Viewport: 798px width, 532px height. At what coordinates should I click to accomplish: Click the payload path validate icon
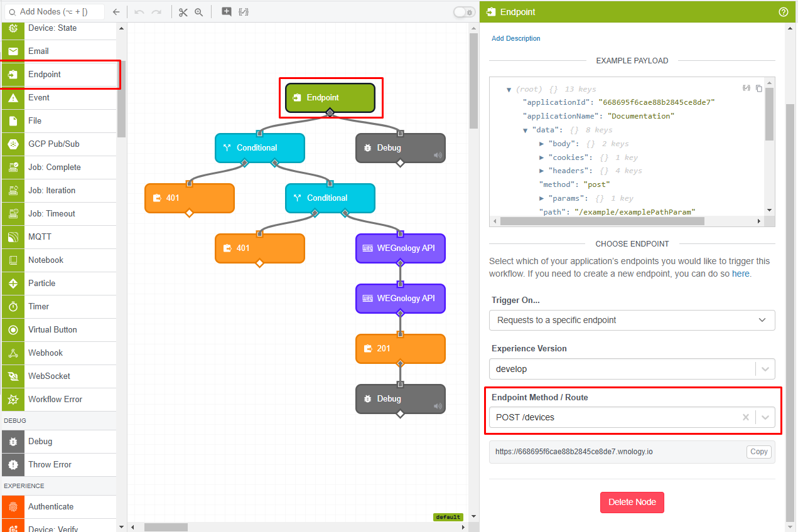point(747,88)
